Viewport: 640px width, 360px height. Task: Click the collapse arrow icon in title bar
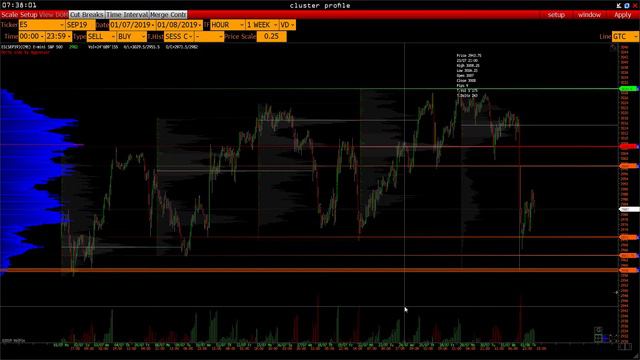point(619,5)
